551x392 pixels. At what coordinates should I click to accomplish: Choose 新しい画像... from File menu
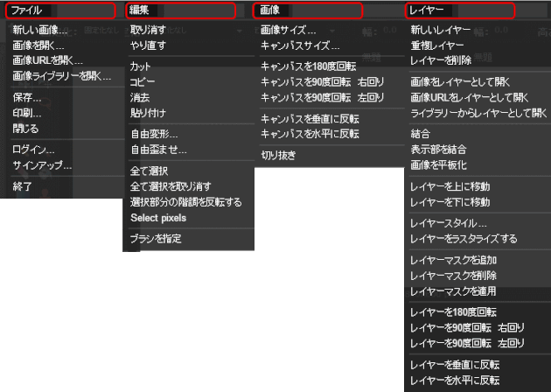click(x=40, y=30)
